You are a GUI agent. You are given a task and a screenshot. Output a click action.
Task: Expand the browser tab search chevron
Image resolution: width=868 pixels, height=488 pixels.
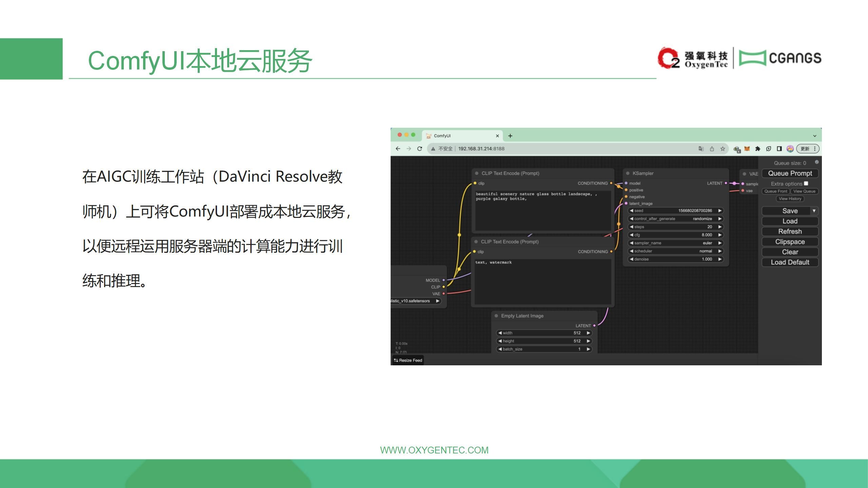coord(814,136)
